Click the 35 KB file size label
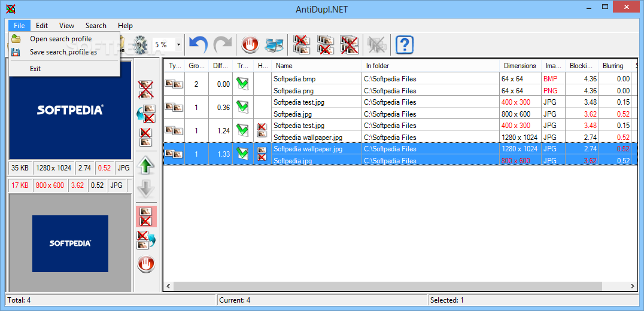This screenshot has height=311, width=644. click(20, 168)
